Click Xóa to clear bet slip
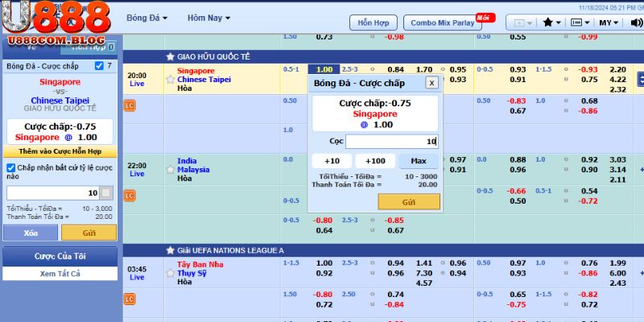The width and height of the screenshot is (644, 322). click(x=31, y=233)
